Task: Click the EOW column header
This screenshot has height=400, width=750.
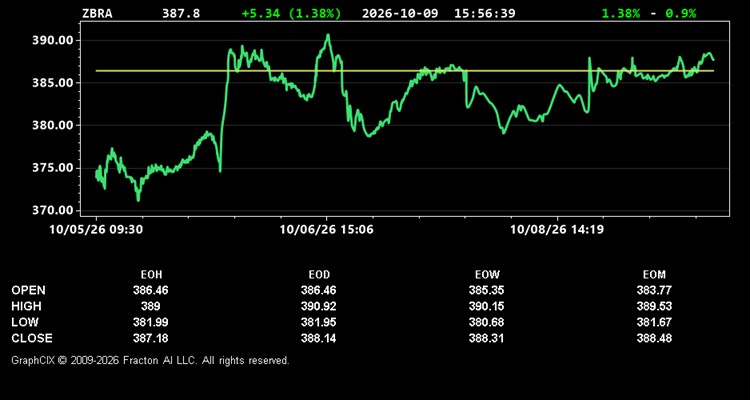Action: pos(487,275)
